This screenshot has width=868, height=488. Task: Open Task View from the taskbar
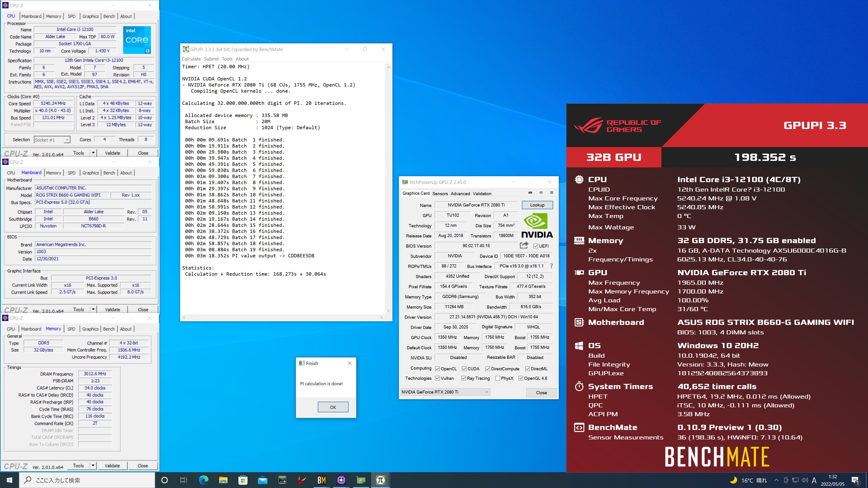click(184, 480)
